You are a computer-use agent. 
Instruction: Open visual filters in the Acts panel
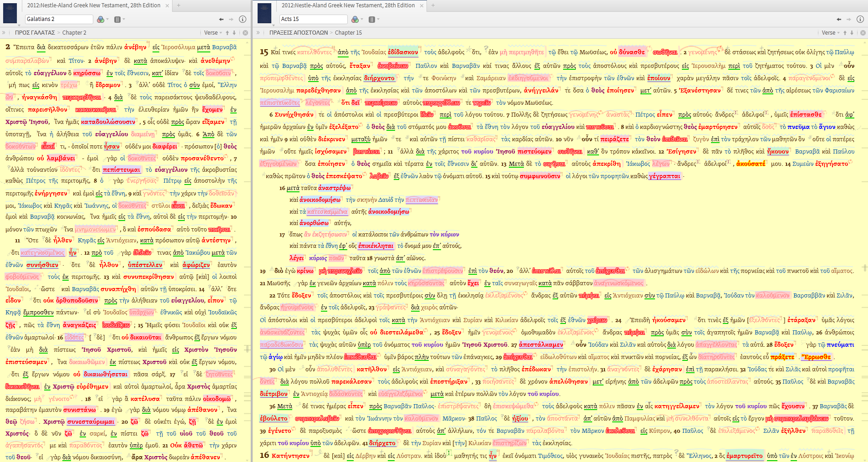[355, 19]
